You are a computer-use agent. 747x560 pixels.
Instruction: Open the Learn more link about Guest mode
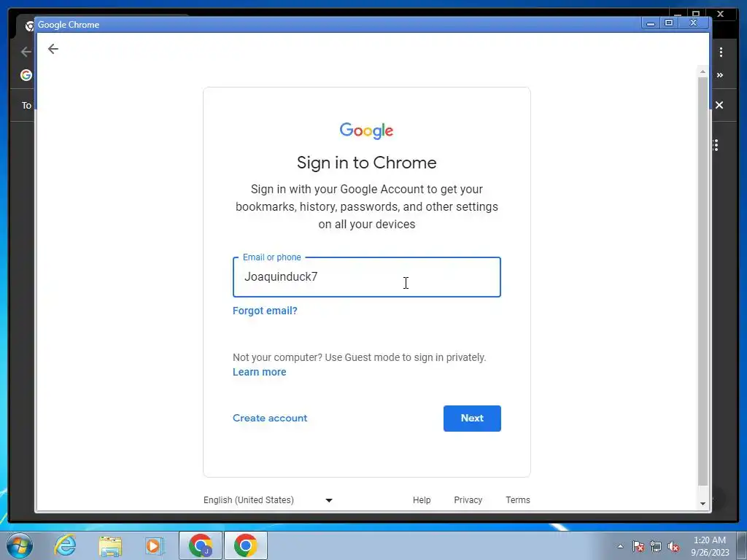click(x=259, y=373)
